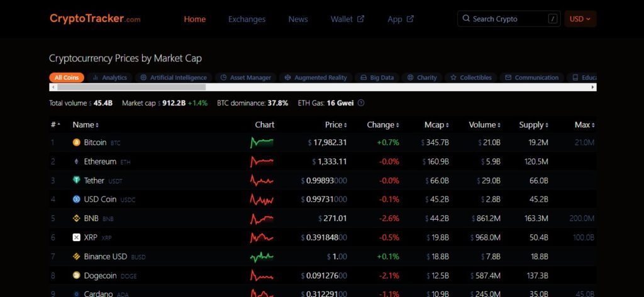
Task: Click Bitcoin price $17,982.31
Action: tap(327, 143)
